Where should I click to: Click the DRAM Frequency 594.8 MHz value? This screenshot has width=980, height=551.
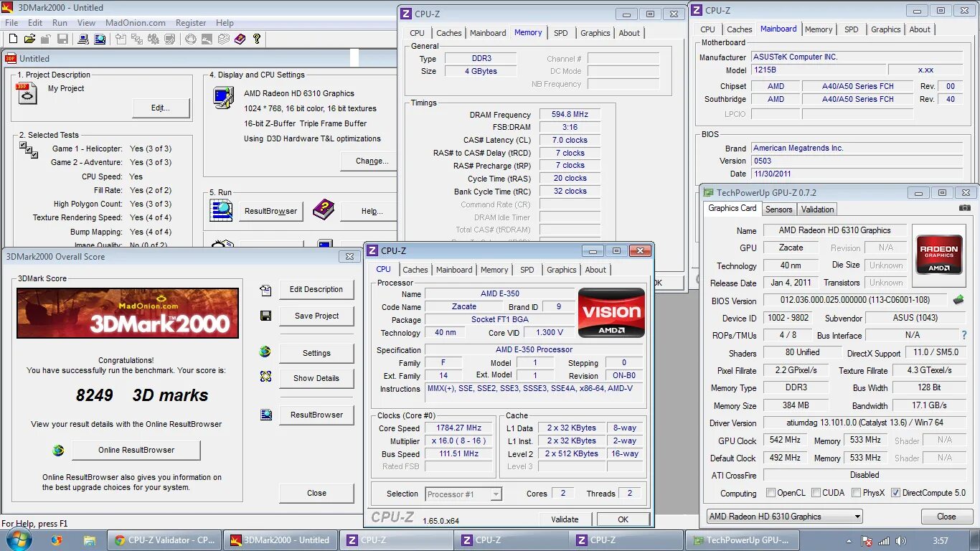[x=570, y=114]
